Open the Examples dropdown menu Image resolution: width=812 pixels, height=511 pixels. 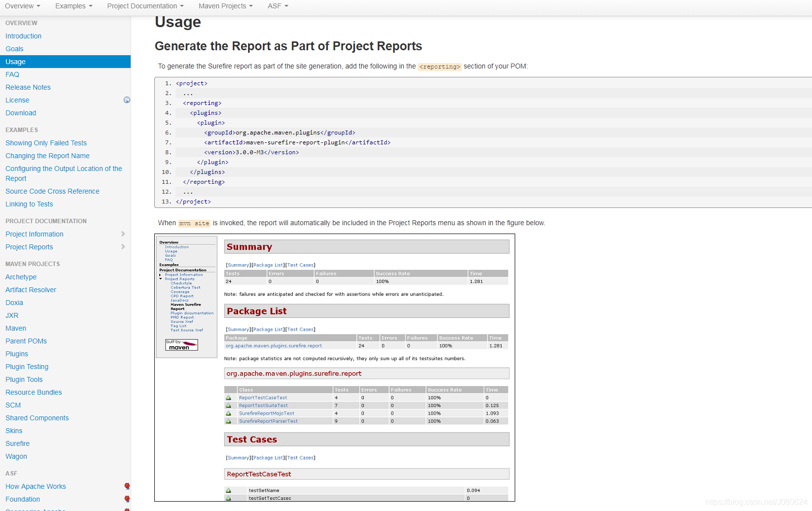pyautogui.click(x=73, y=6)
